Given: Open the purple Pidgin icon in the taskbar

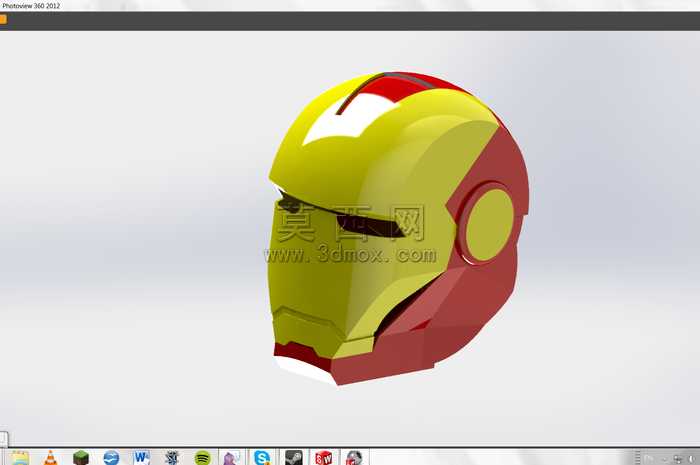Looking at the screenshot, I should click(x=231, y=458).
